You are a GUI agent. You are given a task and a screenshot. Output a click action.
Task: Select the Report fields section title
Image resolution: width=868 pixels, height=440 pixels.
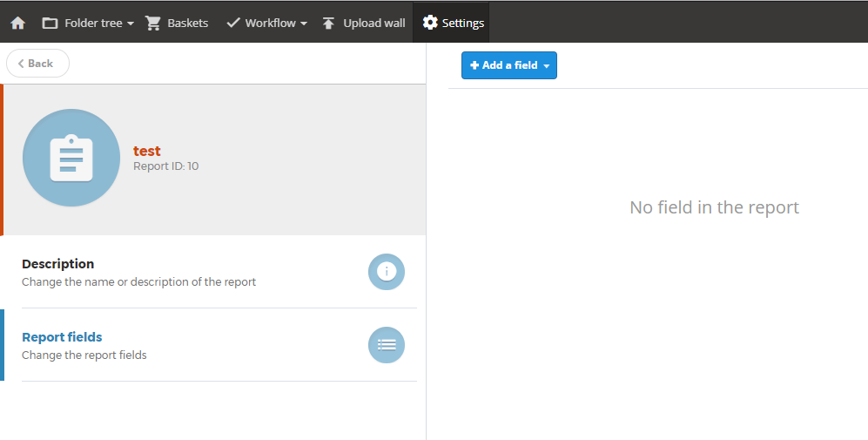[x=62, y=337]
